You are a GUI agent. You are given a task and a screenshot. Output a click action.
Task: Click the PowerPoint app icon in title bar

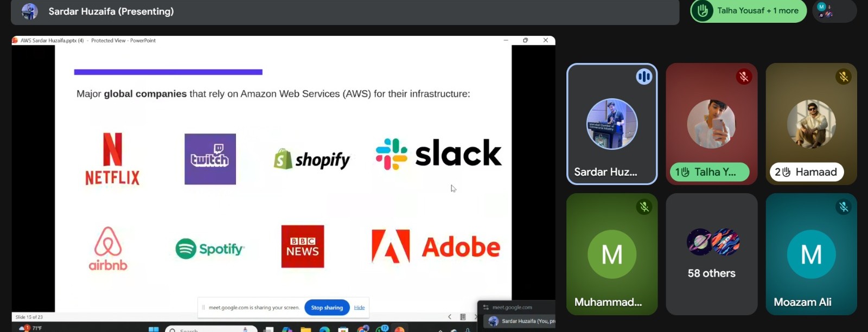[15, 41]
